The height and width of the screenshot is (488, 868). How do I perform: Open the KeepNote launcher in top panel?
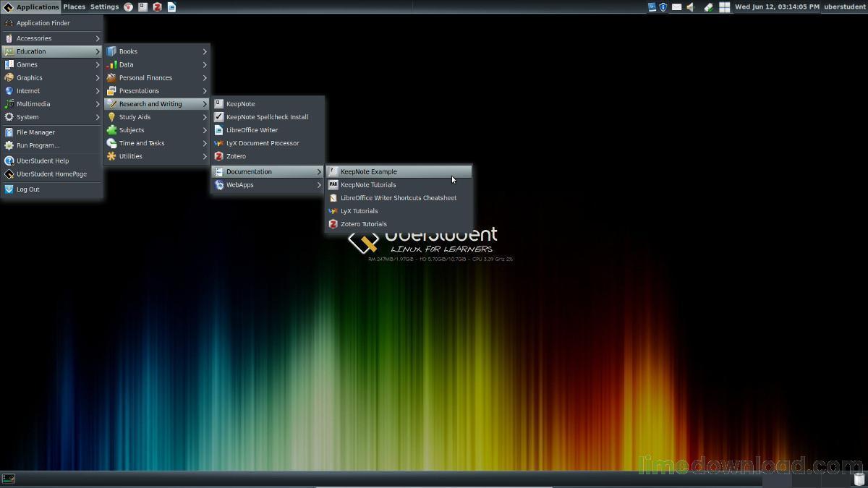[x=142, y=7]
